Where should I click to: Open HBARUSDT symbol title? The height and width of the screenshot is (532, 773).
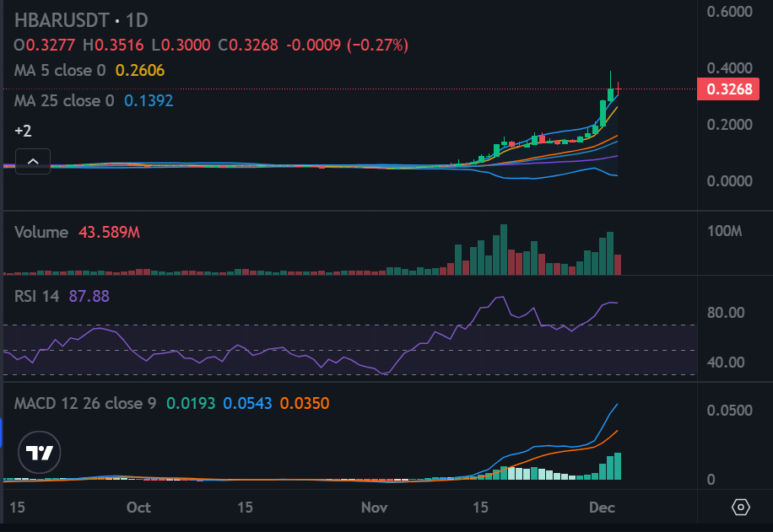pyautogui.click(x=62, y=20)
